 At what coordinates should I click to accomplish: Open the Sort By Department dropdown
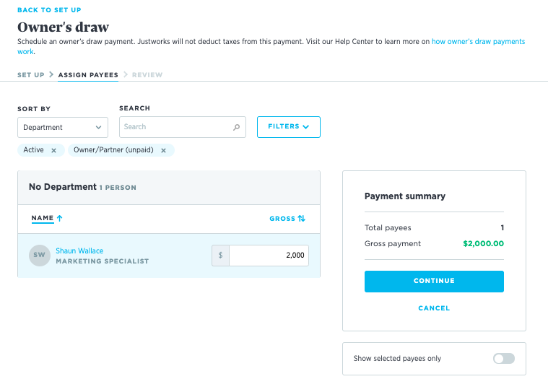coord(63,127)
